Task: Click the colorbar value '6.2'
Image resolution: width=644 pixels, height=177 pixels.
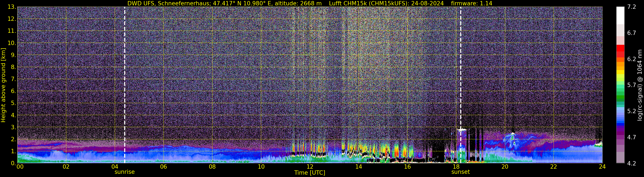Action: pyautogui.click(x=632, y=59)
